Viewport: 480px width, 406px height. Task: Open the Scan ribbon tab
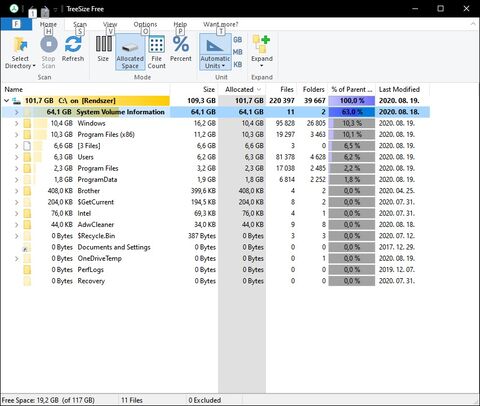(80, 24)
